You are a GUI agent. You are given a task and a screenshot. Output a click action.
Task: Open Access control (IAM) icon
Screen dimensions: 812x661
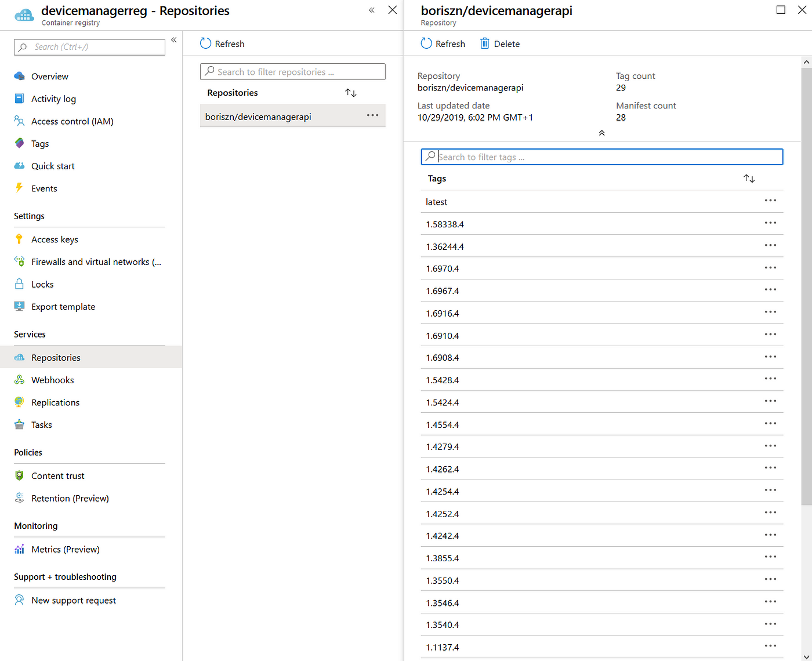(x=19, y=121)
